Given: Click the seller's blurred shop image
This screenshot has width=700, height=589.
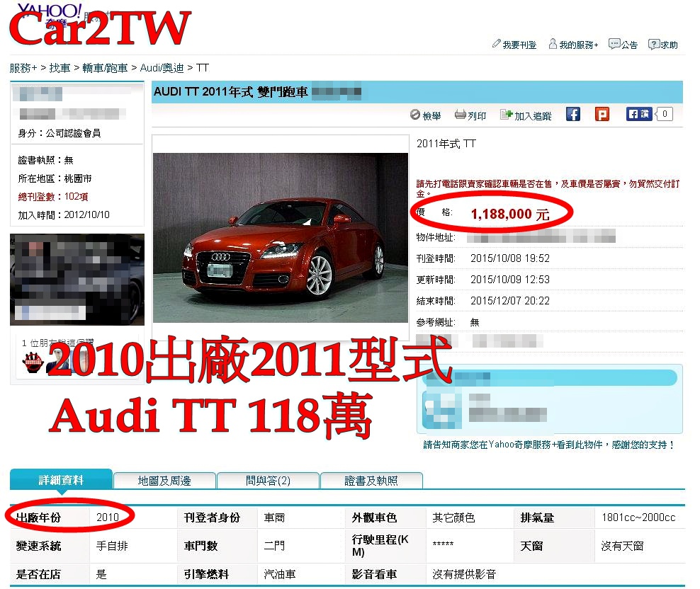Looking at the screenshot, I should [x=77, y=280].
